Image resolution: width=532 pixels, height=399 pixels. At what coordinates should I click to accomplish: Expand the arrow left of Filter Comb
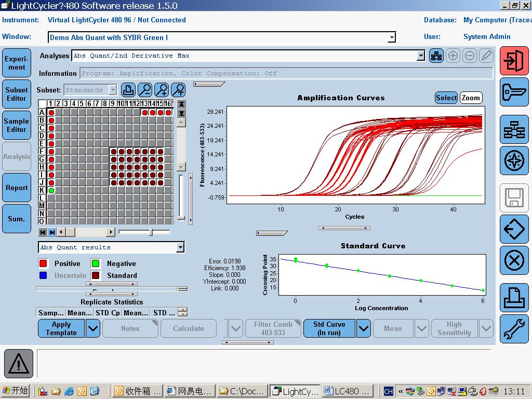tap(236, 328)
